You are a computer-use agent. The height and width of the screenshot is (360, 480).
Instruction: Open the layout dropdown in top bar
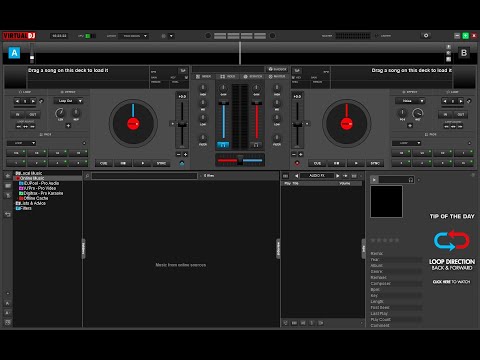(133, 36)
